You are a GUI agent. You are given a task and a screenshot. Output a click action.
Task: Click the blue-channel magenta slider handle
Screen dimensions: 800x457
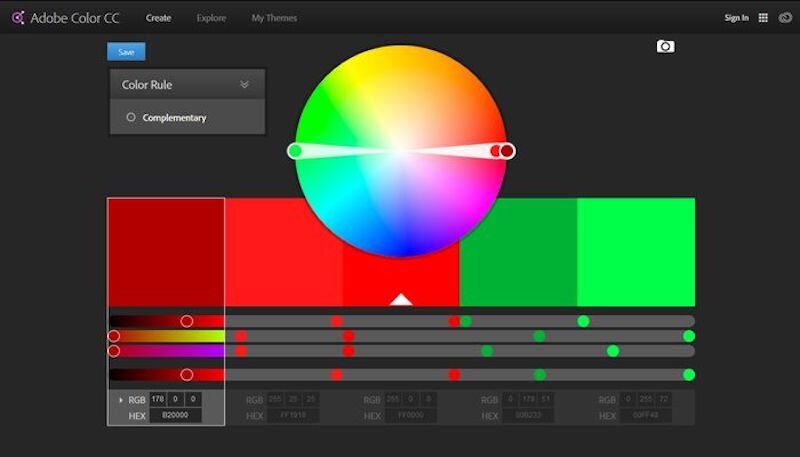[114, 351]
